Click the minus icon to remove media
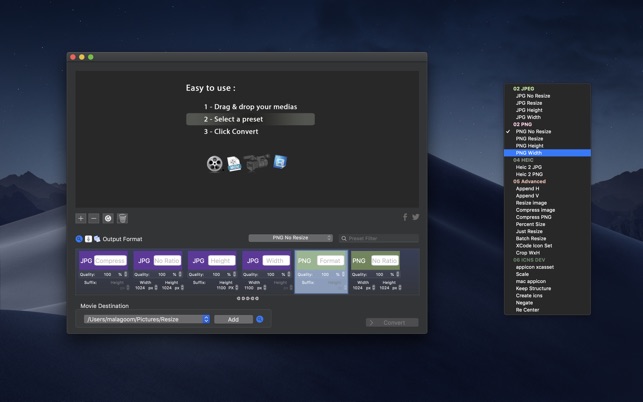Viewport: 643px width, 402px height. click(93, 218)
